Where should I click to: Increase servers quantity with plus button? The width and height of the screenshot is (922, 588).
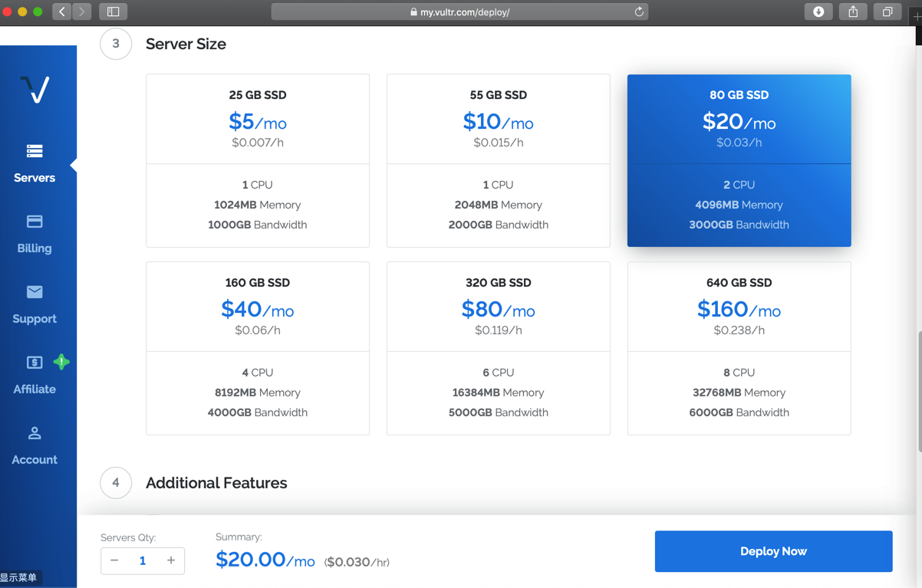[171, 560]
